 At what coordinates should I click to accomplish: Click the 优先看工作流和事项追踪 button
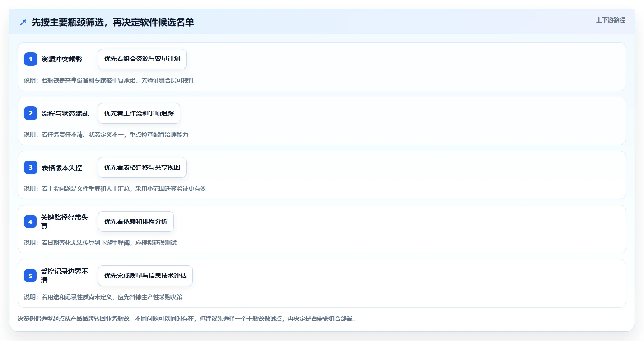click(x=139, y=113)
